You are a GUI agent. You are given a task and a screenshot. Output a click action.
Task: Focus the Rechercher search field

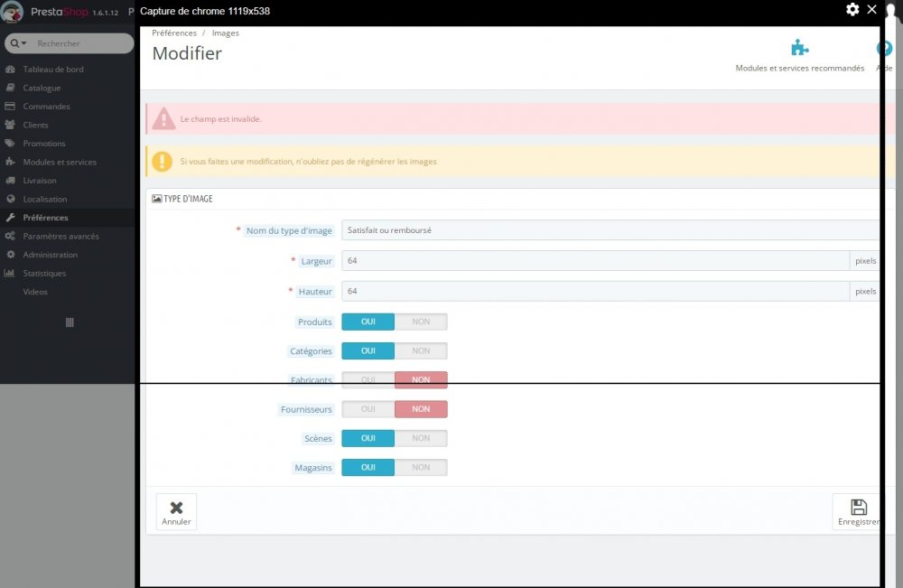click(82, 43)
